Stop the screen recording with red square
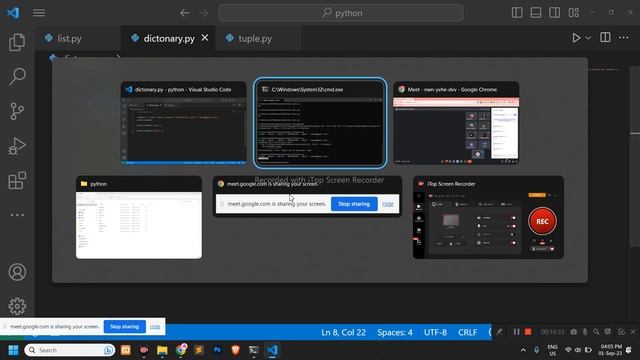Screen dimensions: 640x360 528,332
